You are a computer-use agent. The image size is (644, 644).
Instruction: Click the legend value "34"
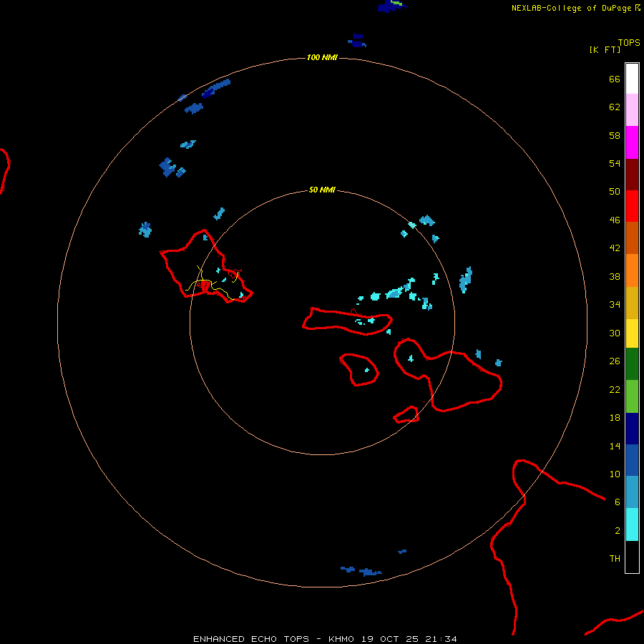pos(615,304)
